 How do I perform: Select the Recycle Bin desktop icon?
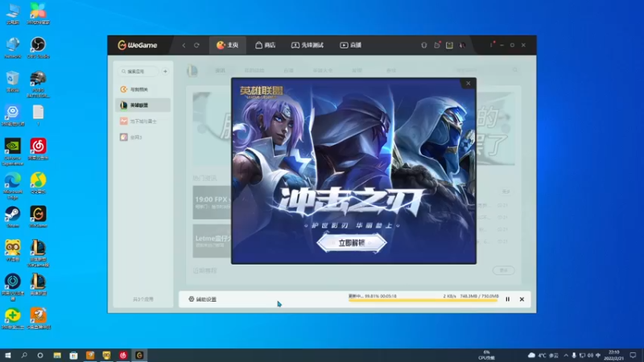coord(13,81)
